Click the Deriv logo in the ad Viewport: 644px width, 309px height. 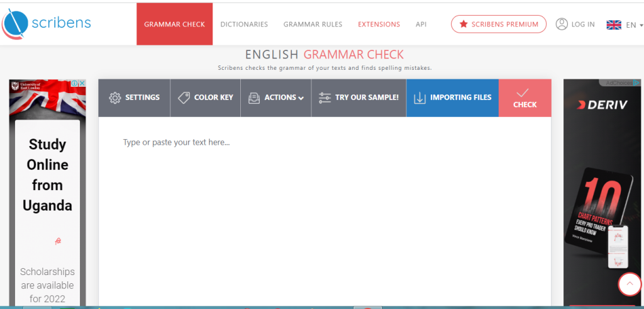point(602,104)
